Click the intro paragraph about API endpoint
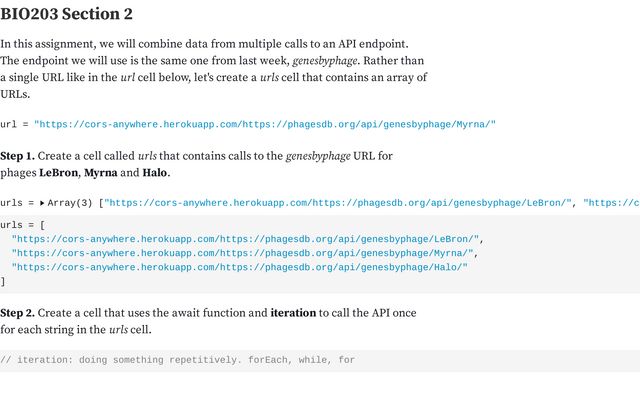This screenshot has width=640, height=400. point(213,69)
